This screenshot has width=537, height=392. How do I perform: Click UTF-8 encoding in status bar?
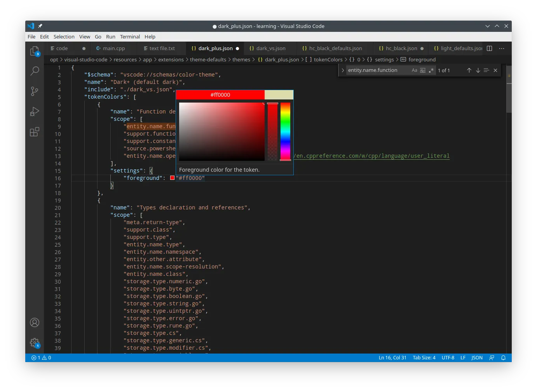pos(448,358)
